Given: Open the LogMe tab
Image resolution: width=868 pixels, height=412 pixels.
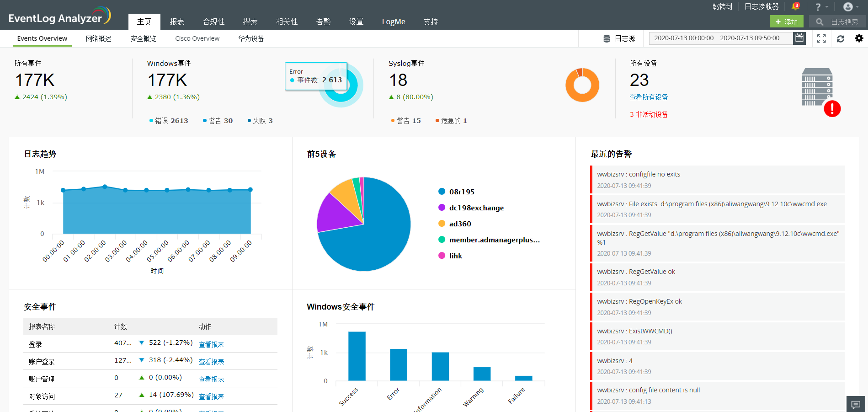Looking at the screenshot, I should (x=394, y=21).
